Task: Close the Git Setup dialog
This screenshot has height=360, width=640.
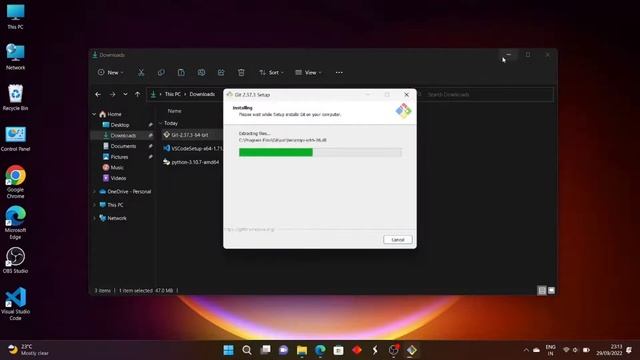Action: pyautogui.click(x=407, y=94)
